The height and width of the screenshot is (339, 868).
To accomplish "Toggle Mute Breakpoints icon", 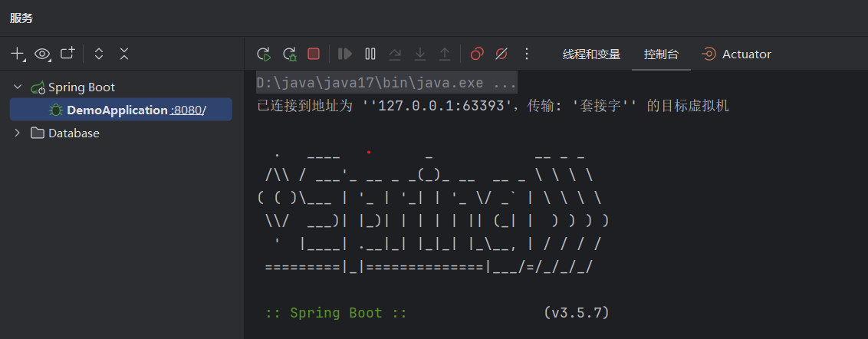I will [x=501, y=54].
